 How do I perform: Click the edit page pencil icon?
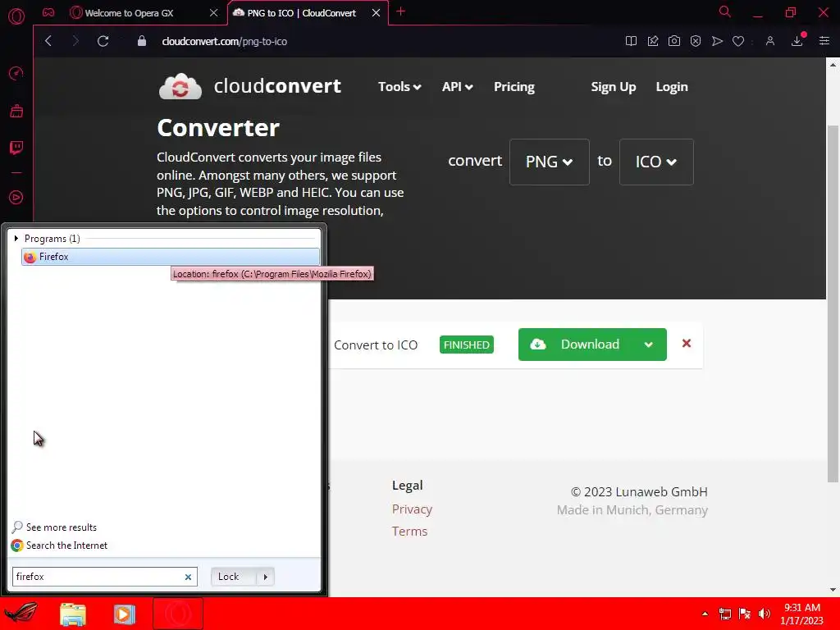652,41
